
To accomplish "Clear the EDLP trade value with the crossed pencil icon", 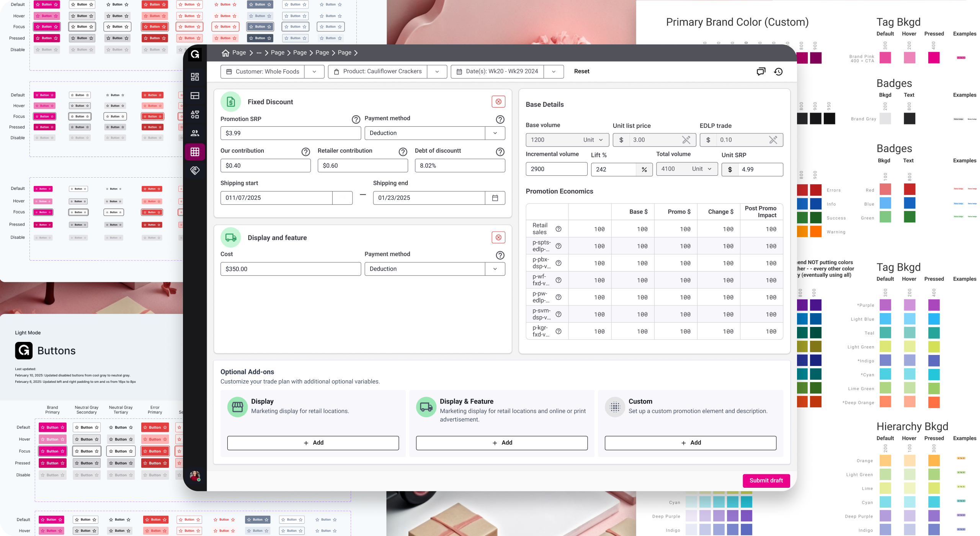I will (x=774, y=140).
